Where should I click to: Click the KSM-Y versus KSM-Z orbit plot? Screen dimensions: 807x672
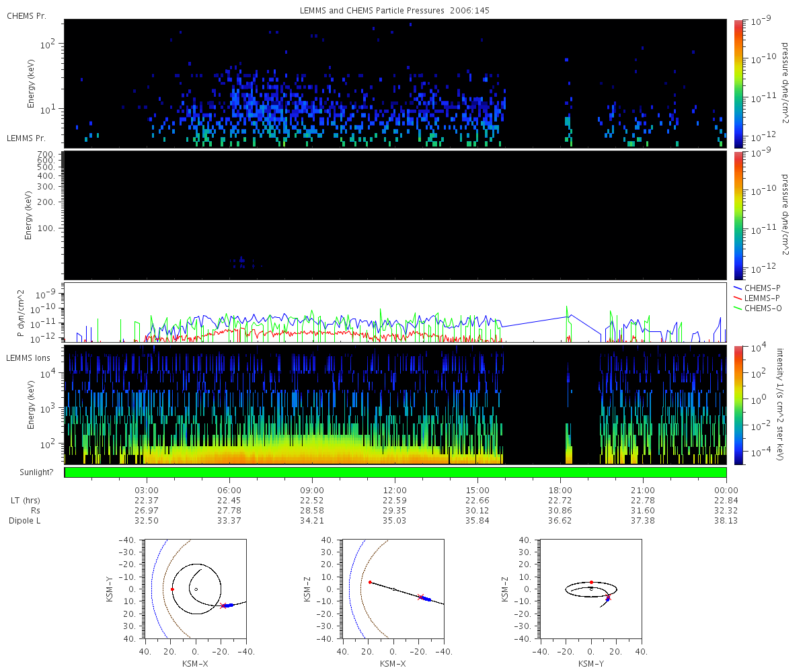click(591, 589)
